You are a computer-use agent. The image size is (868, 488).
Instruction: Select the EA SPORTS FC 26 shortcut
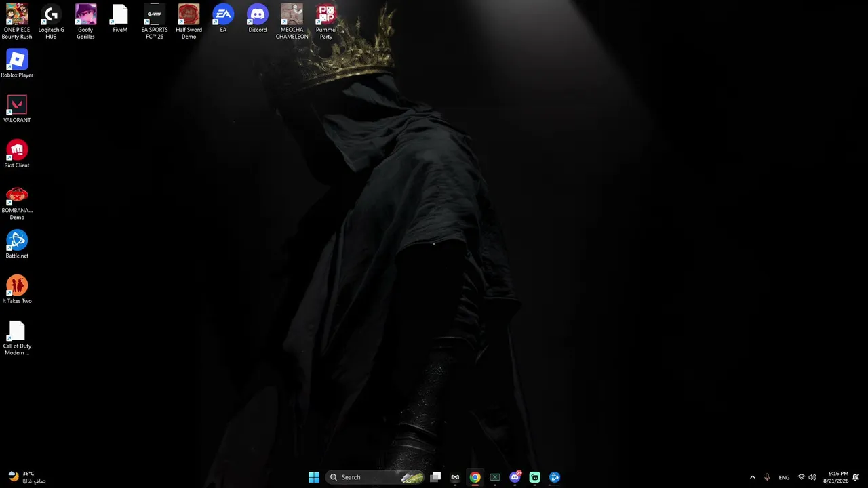(x=155, y=21)
